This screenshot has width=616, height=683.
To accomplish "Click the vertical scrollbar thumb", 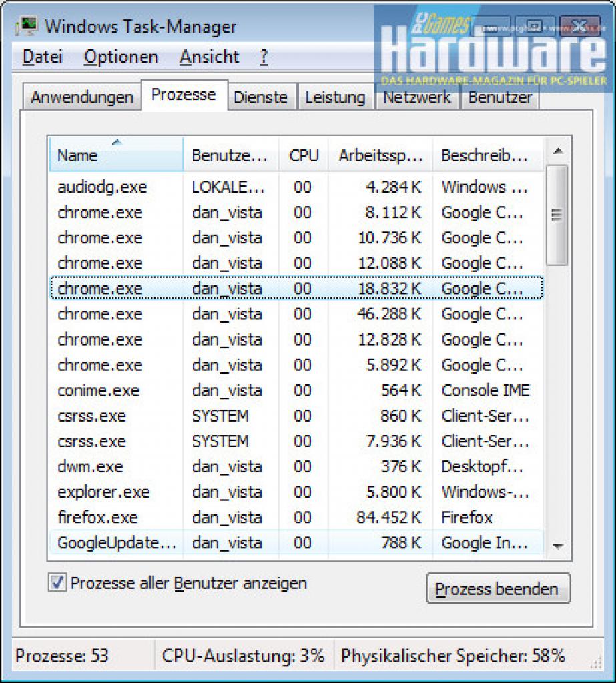I will point(557,215).
